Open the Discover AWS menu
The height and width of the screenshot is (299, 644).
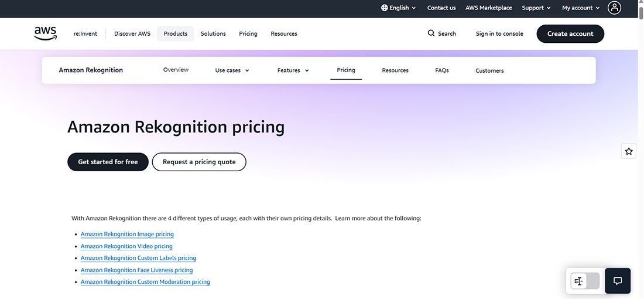pos(132,34)
